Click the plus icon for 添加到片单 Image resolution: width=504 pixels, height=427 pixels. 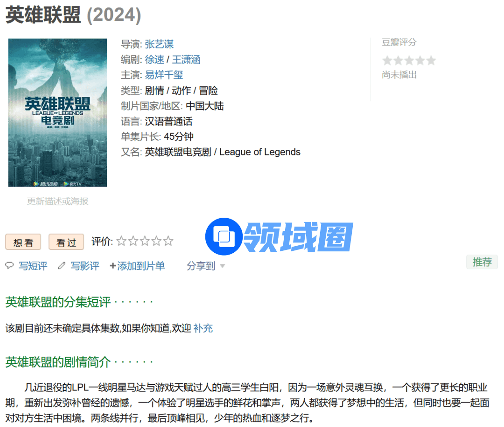click(x=112, y=266)
